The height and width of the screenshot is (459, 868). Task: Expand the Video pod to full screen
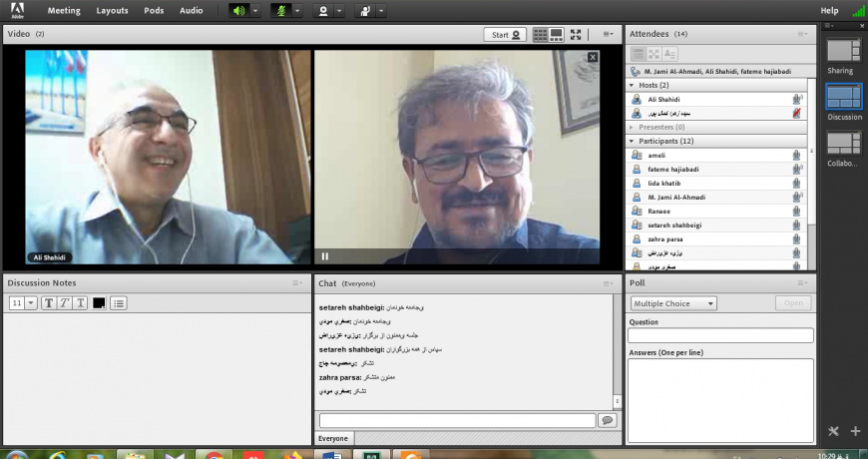pyautogui.click(x=576, y=35)
